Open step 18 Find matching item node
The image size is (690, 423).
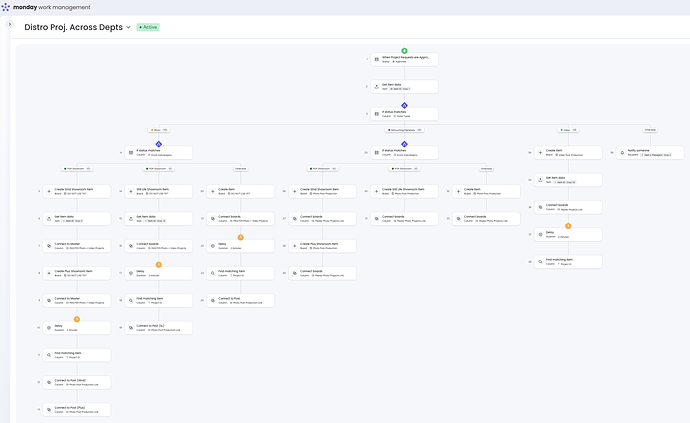tap(159, 301)
